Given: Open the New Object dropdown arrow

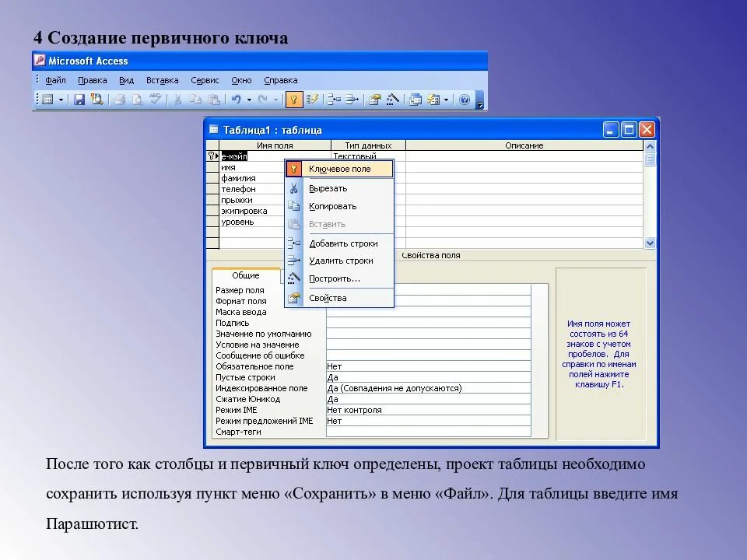Looking at the screenshot, I should point(446,100).
